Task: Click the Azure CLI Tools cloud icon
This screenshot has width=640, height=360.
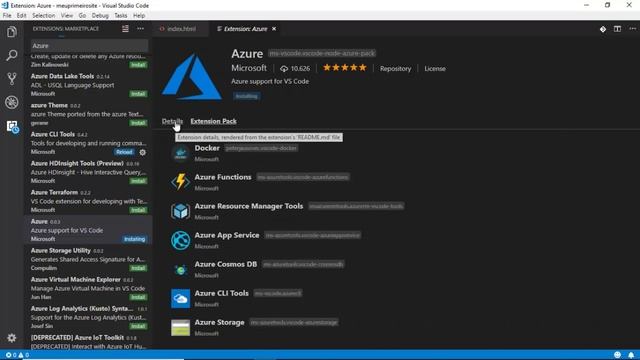Action: (x=180, y=298)
